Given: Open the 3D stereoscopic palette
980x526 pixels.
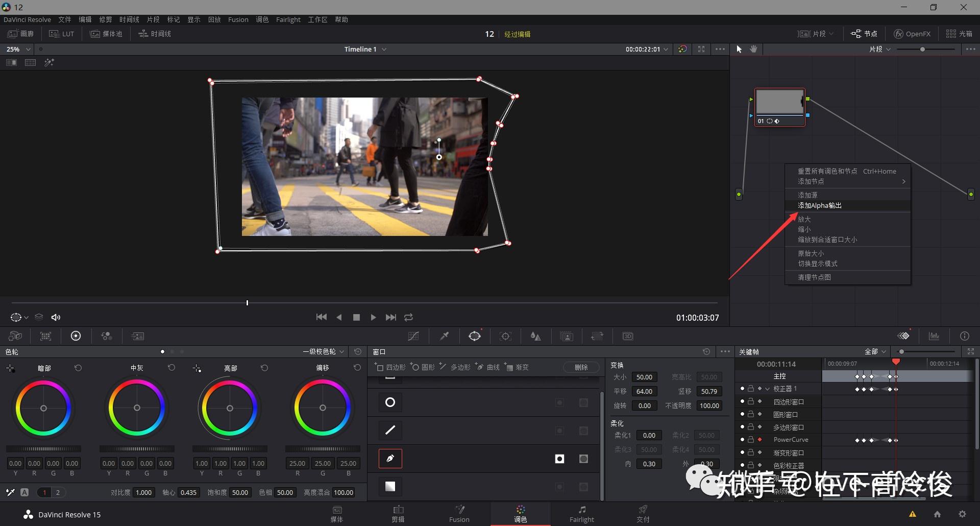Looking at the screenshot, I should pyautogui.click(x=628, y=336).
